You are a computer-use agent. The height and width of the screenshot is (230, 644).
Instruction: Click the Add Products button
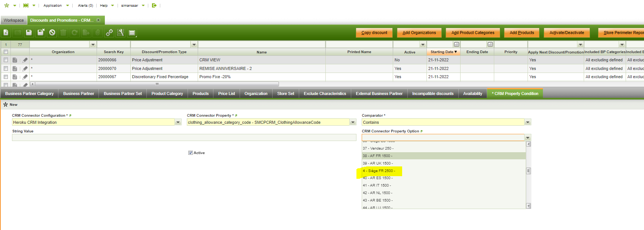click(x=522, y=33)
